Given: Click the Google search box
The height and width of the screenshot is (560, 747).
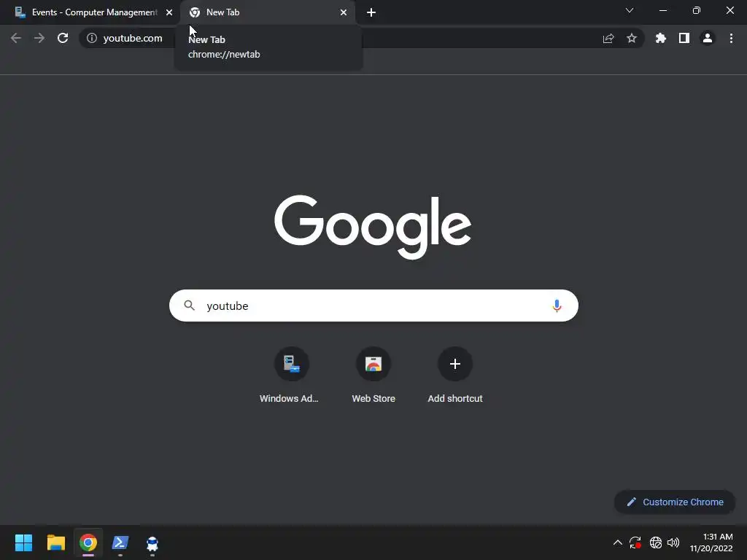Looking at the screenshot, I should pyautogui.click(x=373, y=306).
